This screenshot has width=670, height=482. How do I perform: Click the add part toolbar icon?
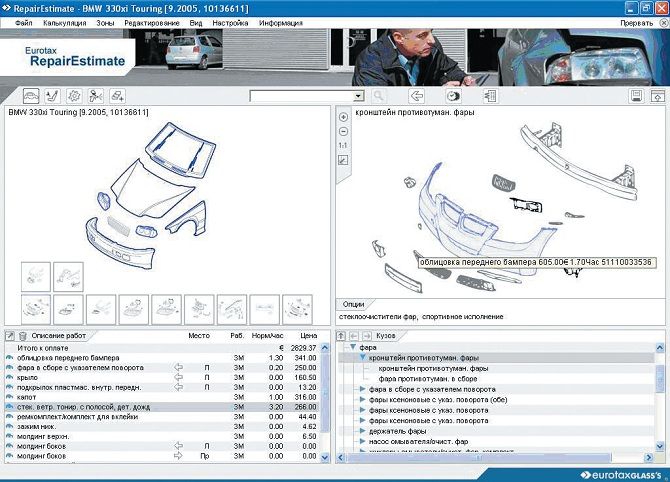[117, 96]
